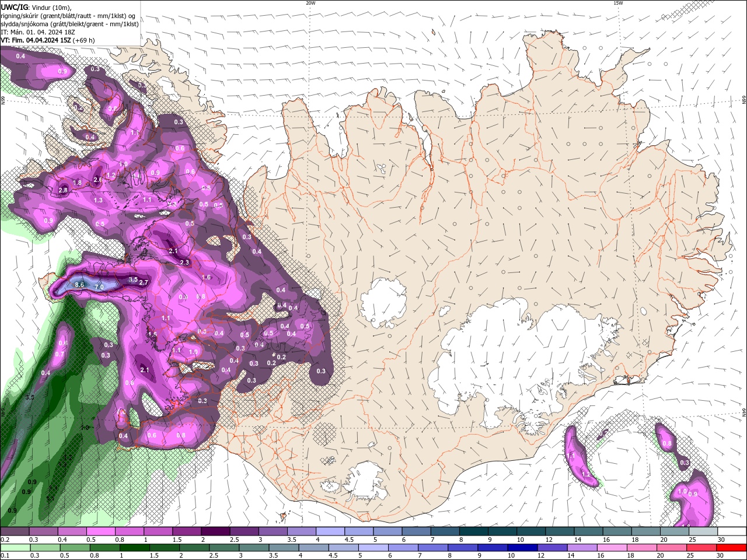Click light green rain swatch between 0.1 and 0.3
The width and height of the screenshot is (747, 560).
[15, 548]
